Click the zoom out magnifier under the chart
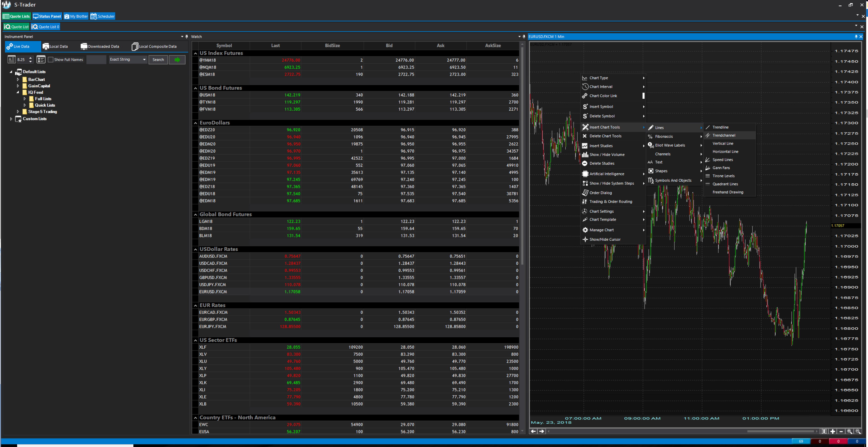The image size is (868, 447). pyautogui.click(x=858, y=431)
